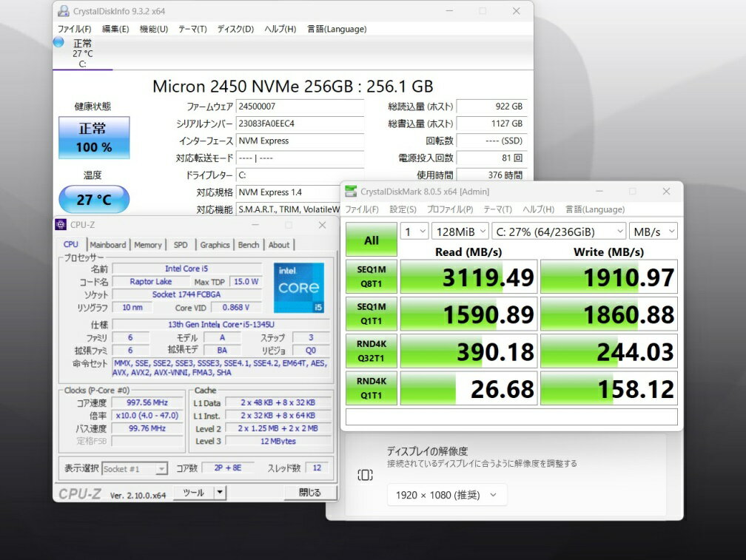Viewport: 746px width, 560px height.
Task: Open the target drive C: 27% dropdown
Action: click(559, 232)
